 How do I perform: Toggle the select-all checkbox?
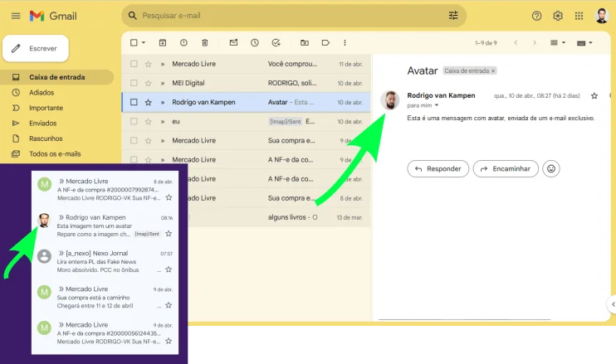(134, 43)
